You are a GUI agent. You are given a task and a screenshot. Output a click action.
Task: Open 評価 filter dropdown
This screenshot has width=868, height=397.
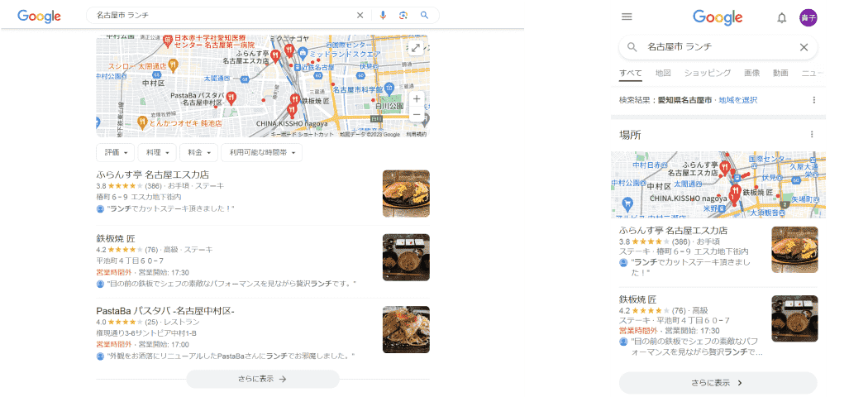point(116,152)
